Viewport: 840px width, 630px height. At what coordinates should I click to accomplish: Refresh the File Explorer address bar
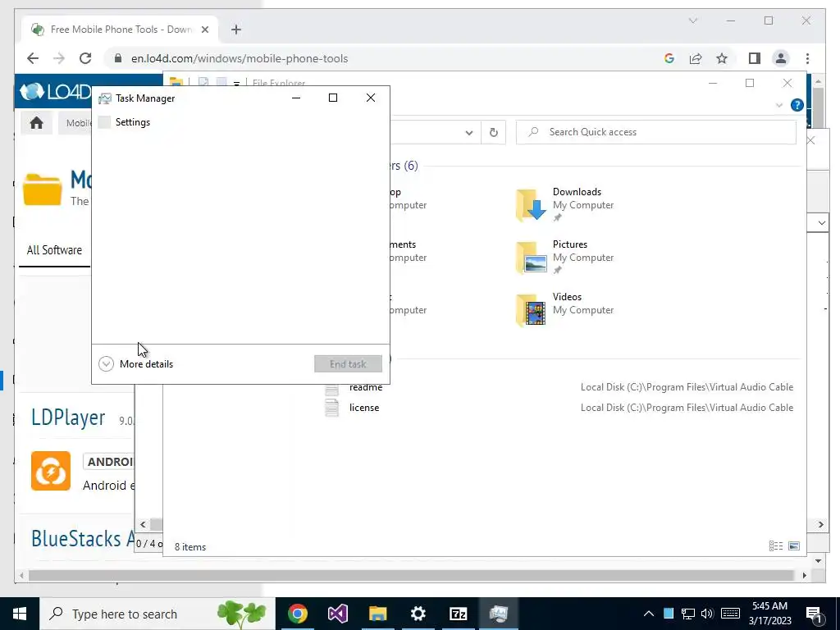click(x=493, y=132)
